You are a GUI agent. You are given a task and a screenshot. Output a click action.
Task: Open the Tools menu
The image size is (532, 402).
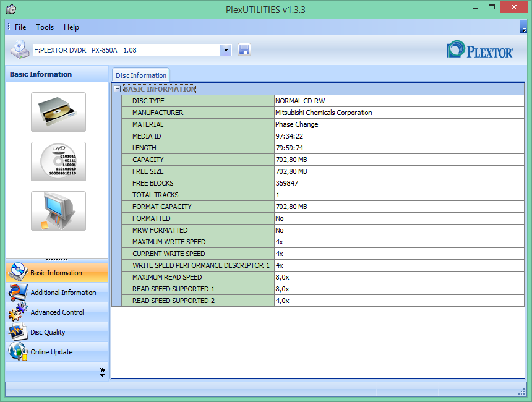coord(45,27)
